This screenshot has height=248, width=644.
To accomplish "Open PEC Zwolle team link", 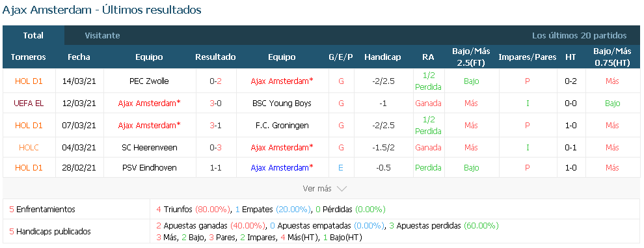I will tap(149, 81).
